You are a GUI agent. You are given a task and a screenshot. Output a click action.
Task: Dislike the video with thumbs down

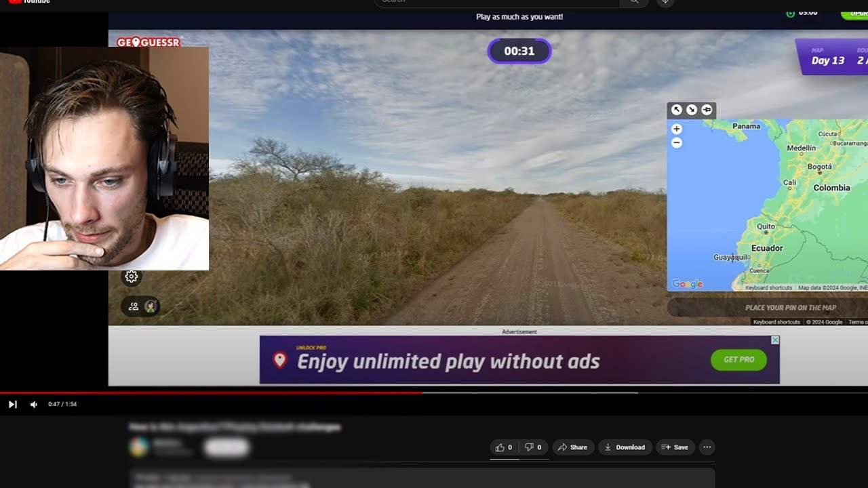click(534, 447)
